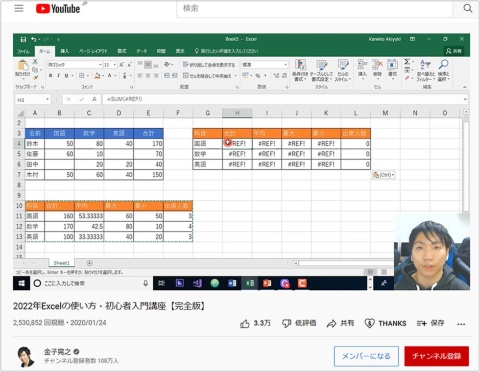Click the Insert cells icon
This screenshot has width=480, height=372.
(x=362, y=64)
